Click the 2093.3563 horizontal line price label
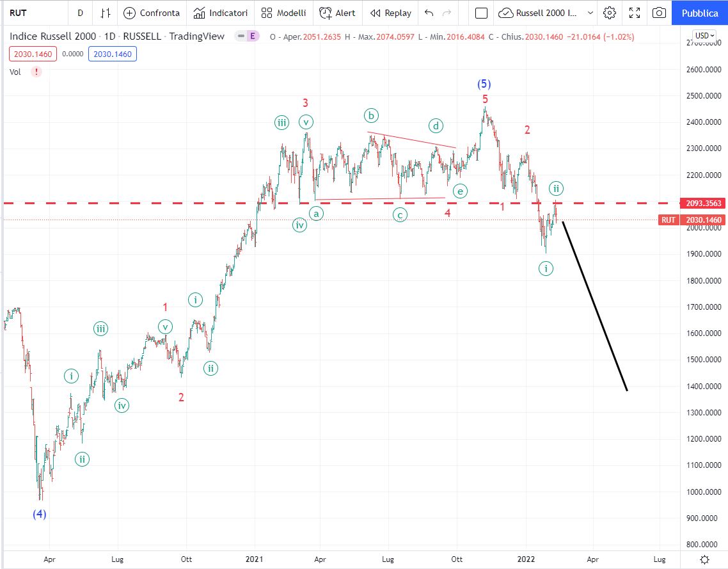Image resolution: width=728 pixels, height=569 pixels. point(704,203)
